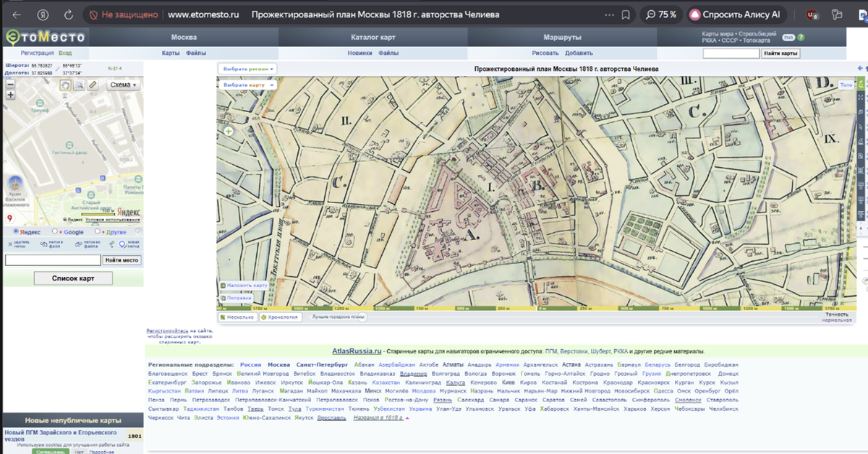Viewport: 868px width, 454px height.
Task: Reload the page
Action: 69,14
